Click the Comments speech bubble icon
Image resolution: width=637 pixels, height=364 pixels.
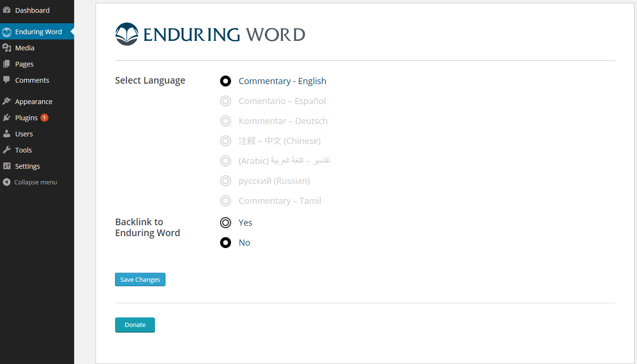point(7,80)
